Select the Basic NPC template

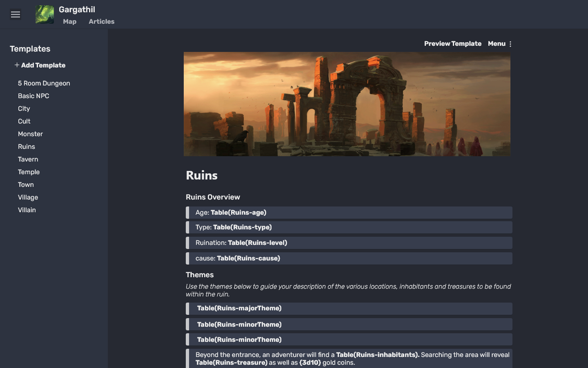click(x=33, y=96)
